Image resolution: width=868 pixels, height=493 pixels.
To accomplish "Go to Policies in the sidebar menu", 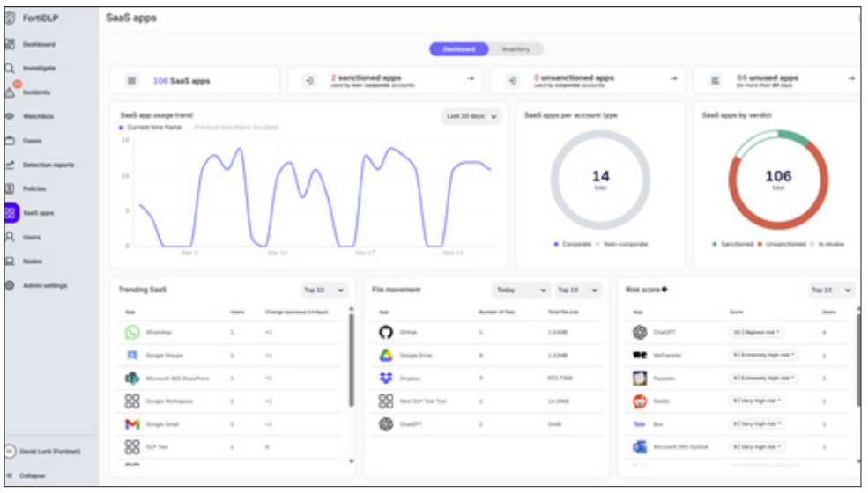I will [33, 188].
